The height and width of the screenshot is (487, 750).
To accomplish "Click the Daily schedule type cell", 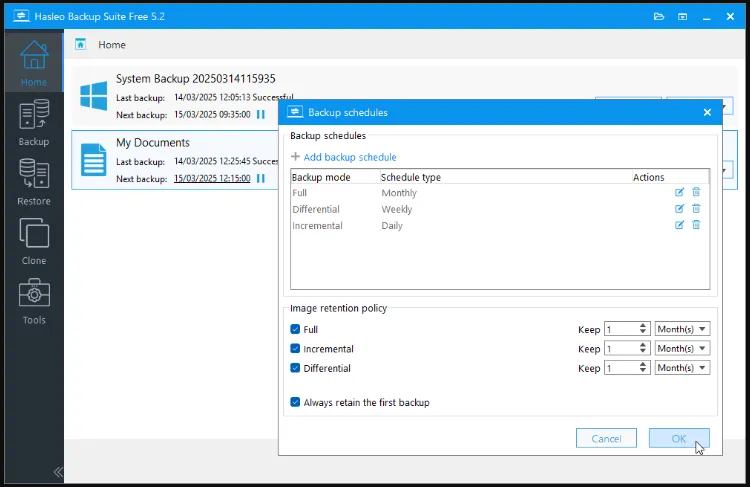I will pos(392,225).
